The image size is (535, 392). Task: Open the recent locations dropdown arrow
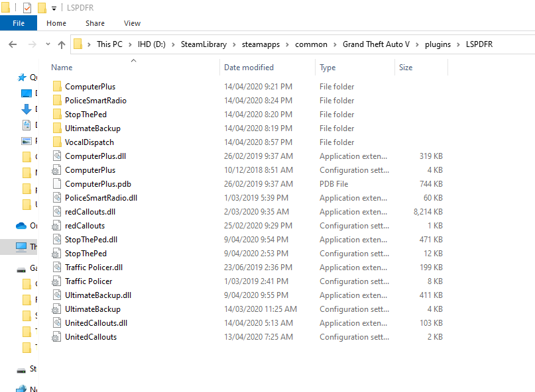click(48, 44)
